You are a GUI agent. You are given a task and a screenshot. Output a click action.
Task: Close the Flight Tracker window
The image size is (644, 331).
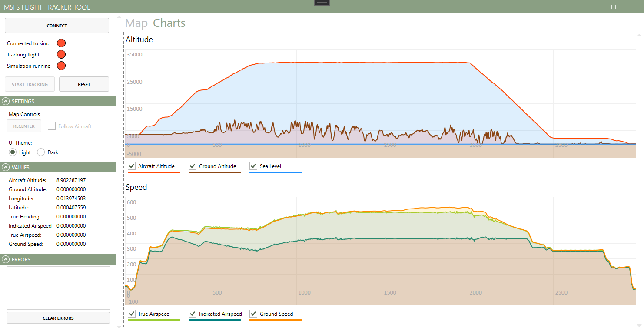[x=634, y=7]
